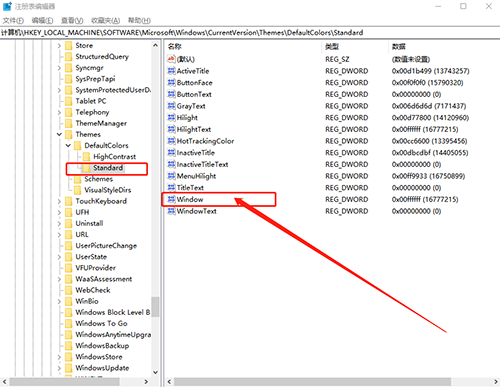Image resolution: width=500 pixels, height=387 pixels.
Task: Expand the TouchKeyboard tree node
Action: [59, 201]
